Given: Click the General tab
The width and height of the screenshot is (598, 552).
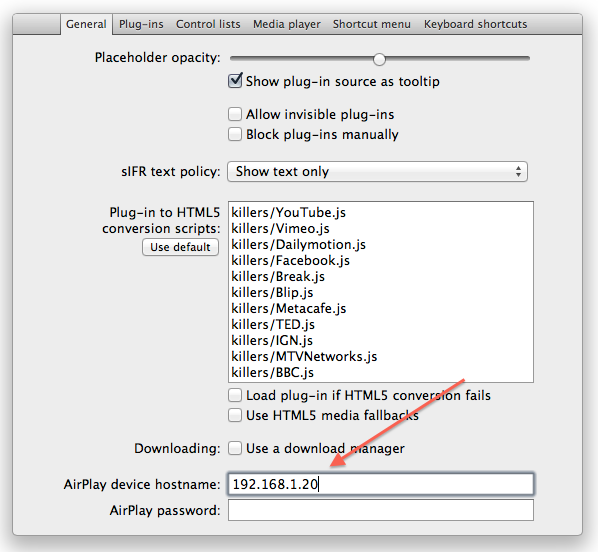Looking at the screenshot, I should click(x=86, y=24).
